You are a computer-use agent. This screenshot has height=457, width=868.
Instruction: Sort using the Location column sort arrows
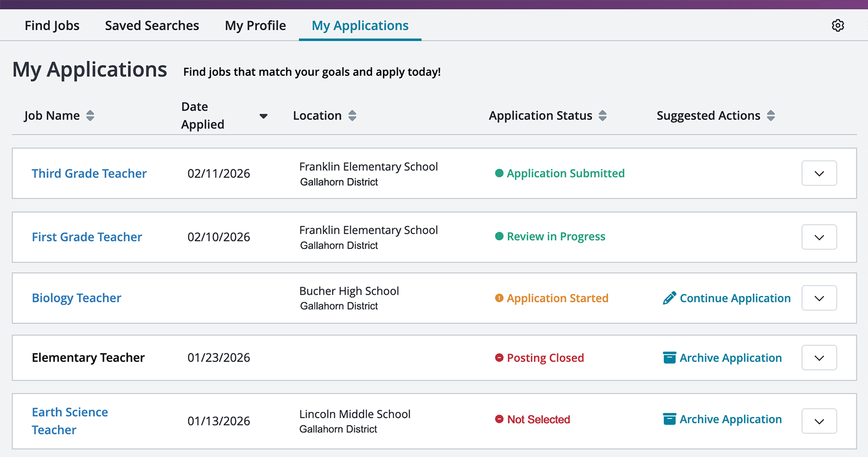[352, 115]
